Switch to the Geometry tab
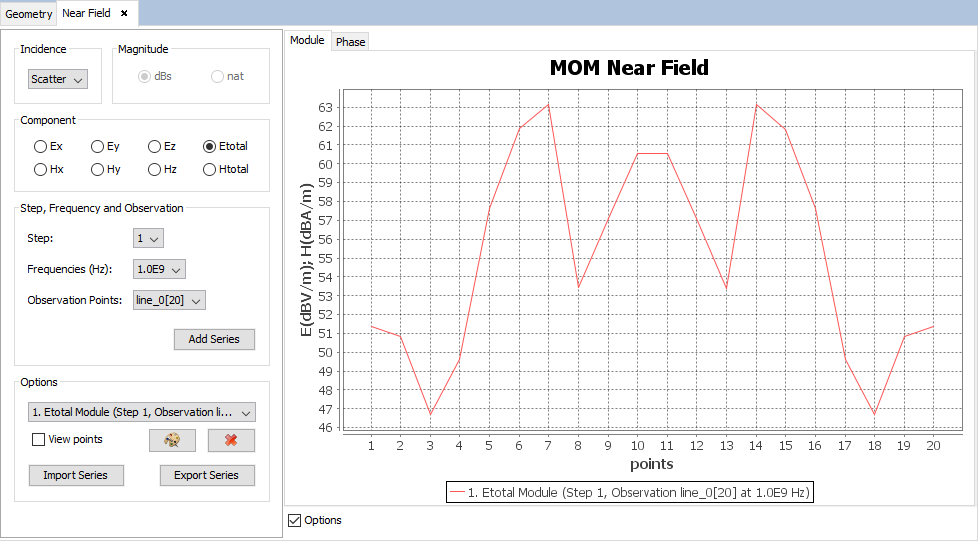Screen dimensions: 978x541 (x=29, y=14)
